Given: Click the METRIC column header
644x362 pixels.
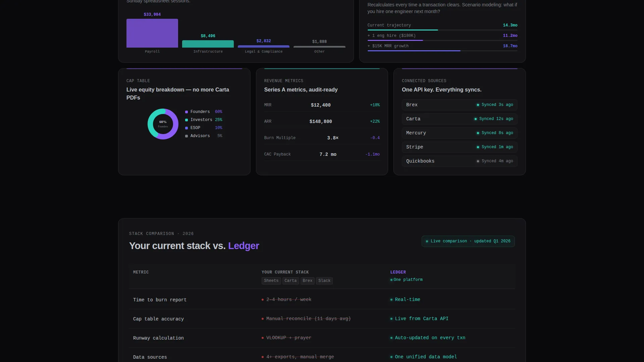Looking at the screenshot, I should click(x=141, y=272).
